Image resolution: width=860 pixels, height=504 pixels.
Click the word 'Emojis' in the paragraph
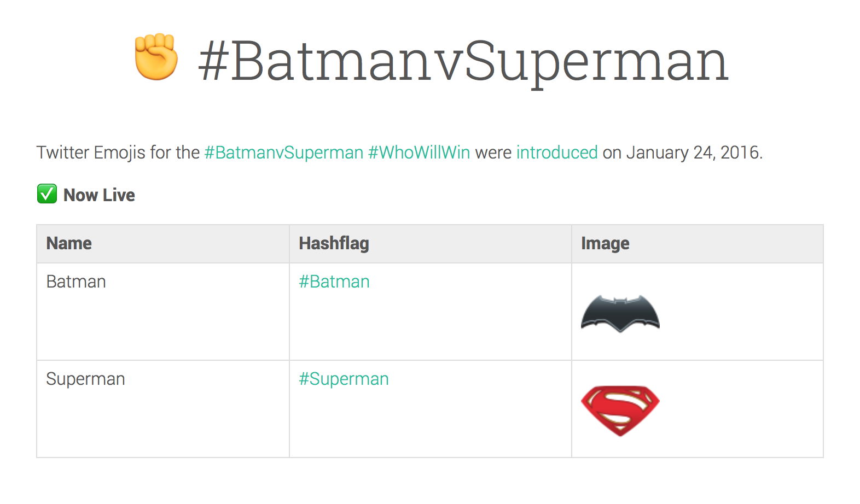(120, 153)
